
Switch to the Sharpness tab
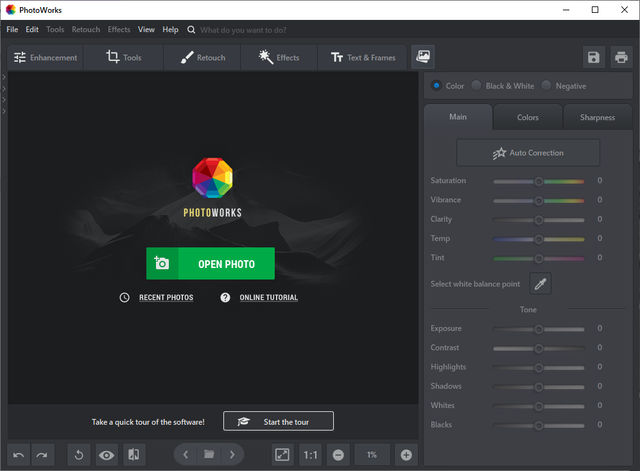click(x=597, y=117)
